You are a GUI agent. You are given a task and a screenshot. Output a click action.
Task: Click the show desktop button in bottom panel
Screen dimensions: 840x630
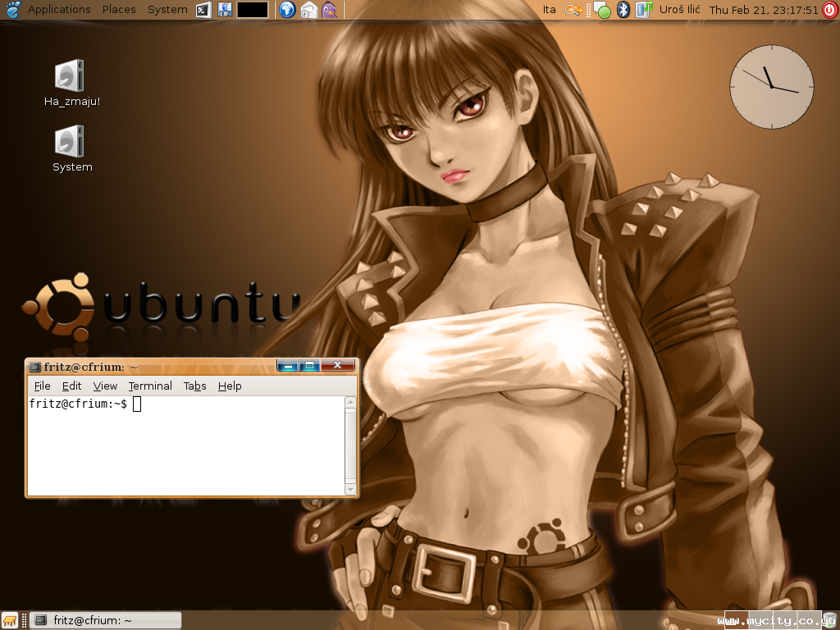[x=10, y=620]
